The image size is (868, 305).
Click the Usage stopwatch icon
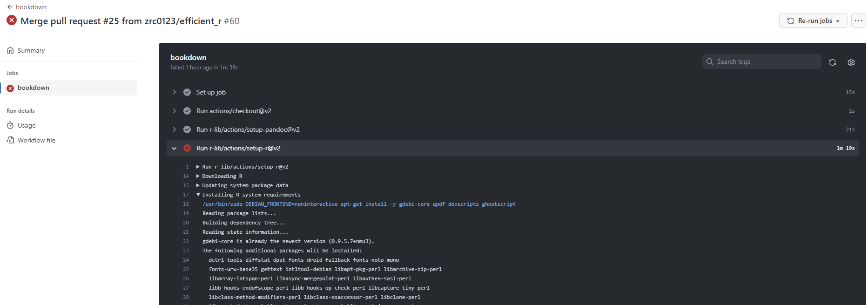click(x=10, y=125)
